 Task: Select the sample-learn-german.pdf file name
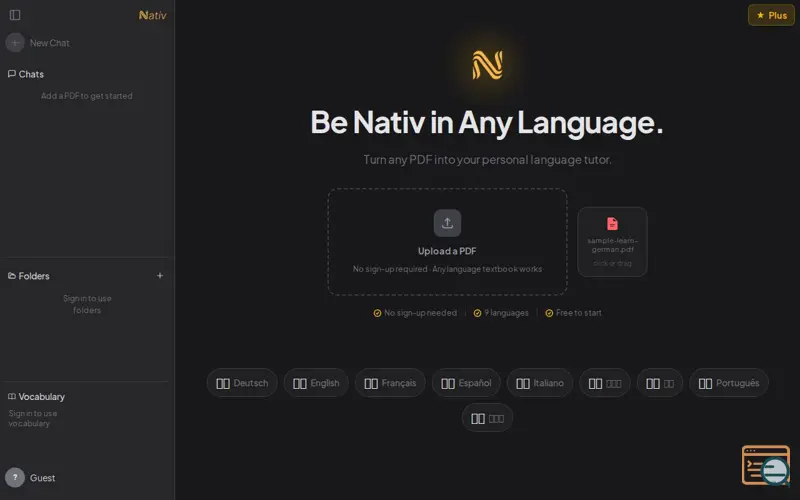pos(612,245)
